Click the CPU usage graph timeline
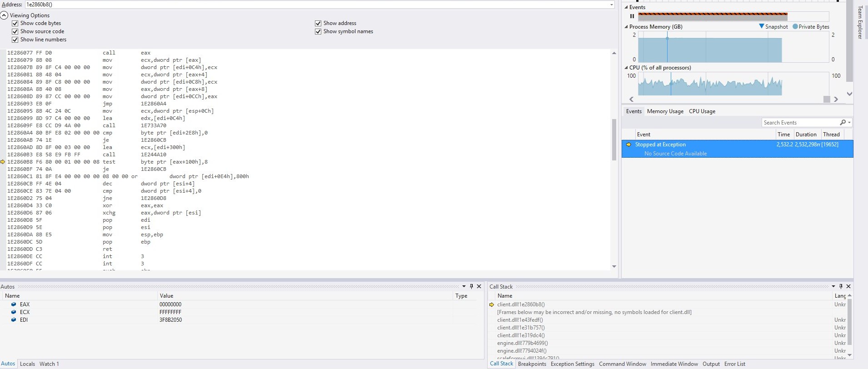868x369 pixels. click(733, 84)
